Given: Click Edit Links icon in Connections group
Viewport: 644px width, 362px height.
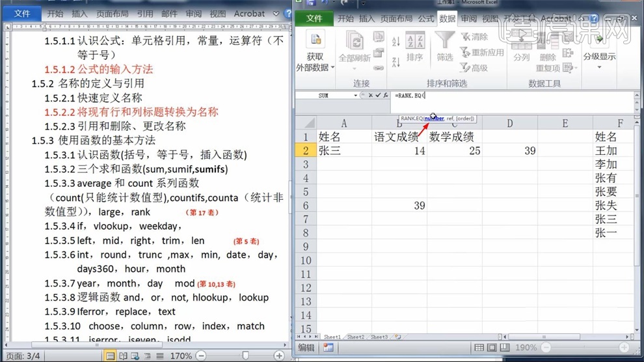Looking at the screenshot, I should 378,68.
